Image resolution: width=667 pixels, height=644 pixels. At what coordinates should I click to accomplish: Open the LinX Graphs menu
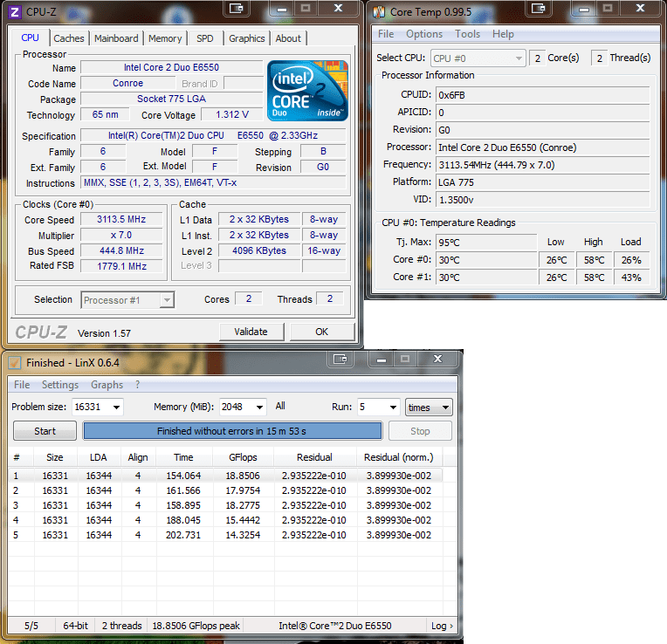tap(107, 385)
